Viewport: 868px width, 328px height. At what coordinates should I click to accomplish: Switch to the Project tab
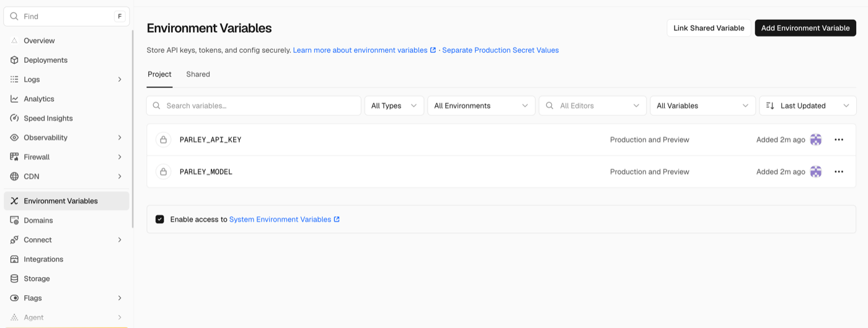point(159,74)
